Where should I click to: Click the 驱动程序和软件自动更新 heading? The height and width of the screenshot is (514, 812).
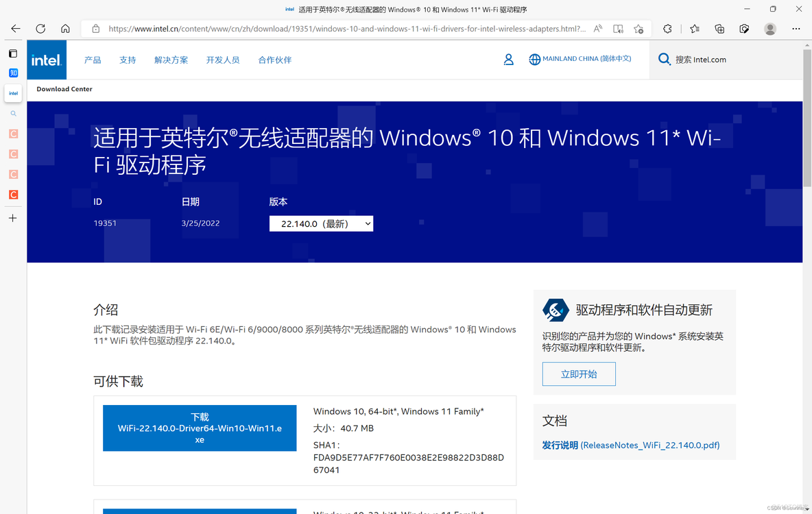coord(644,310)
